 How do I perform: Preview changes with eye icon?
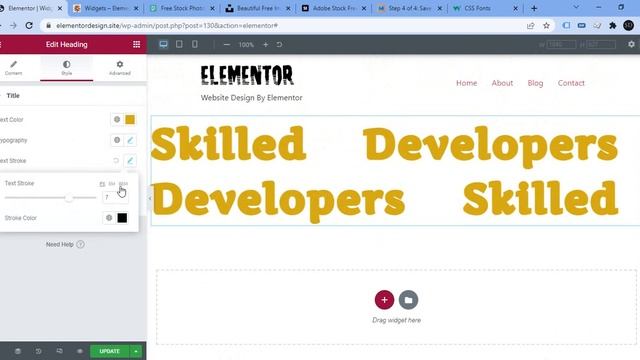click(80, 351)
